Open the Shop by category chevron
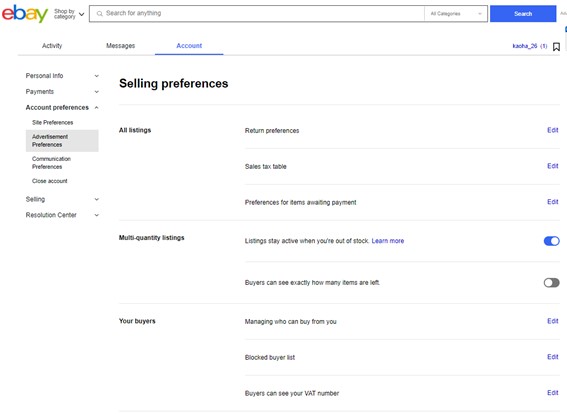Screen dimensions: 567x414 [82, 14]
